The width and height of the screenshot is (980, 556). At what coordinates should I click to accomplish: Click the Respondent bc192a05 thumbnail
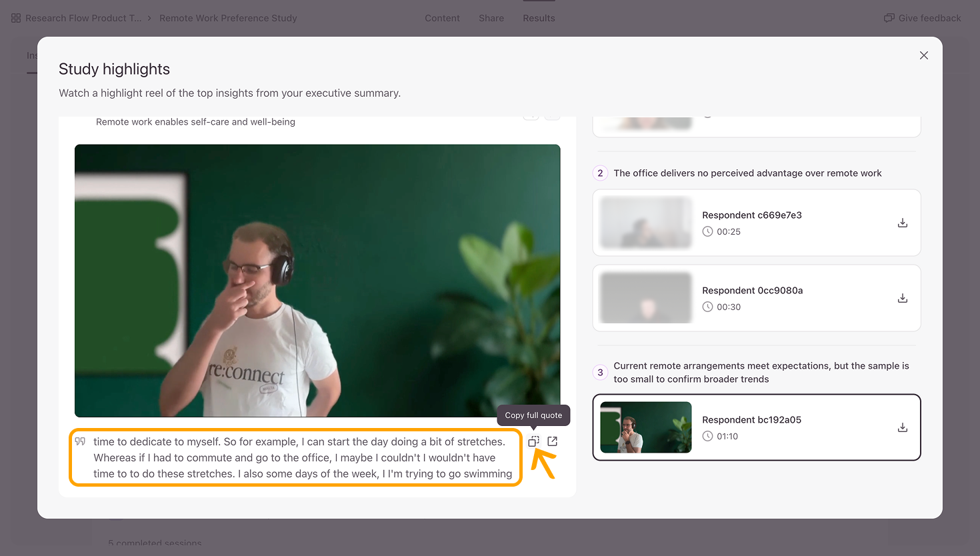[646, 427]
